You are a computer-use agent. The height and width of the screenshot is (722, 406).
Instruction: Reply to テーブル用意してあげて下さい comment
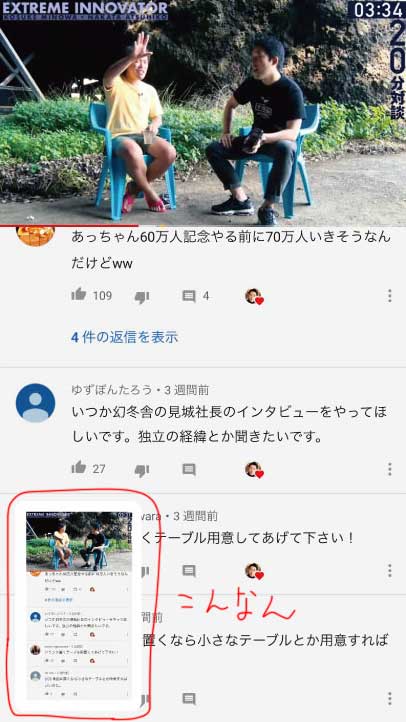point(189,571)
